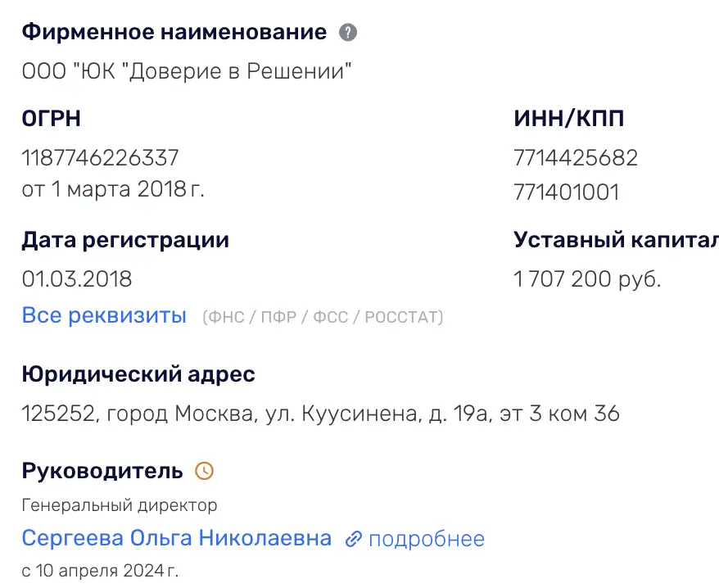Click the registration date 01.03.2018
The image size is (719, 588).
77,278
